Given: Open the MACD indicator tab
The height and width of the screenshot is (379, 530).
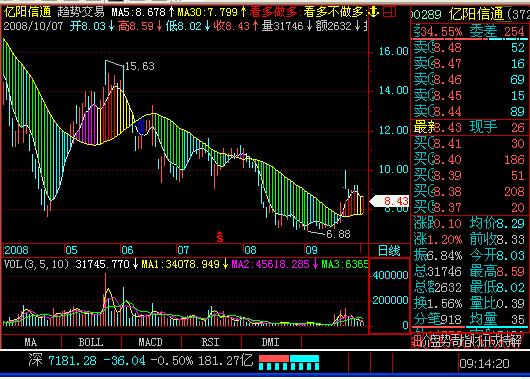Looking at the screenshot, I should tap(151, 342).
